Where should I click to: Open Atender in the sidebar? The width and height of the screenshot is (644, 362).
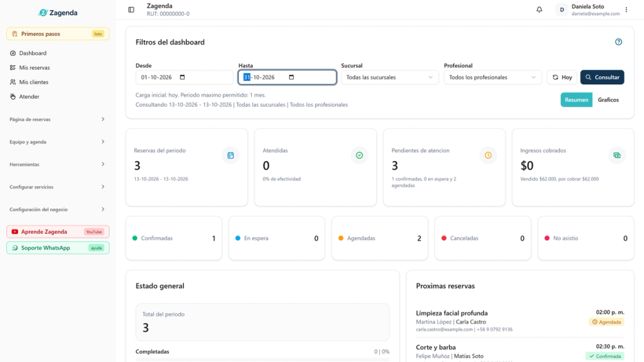point(57,96)
